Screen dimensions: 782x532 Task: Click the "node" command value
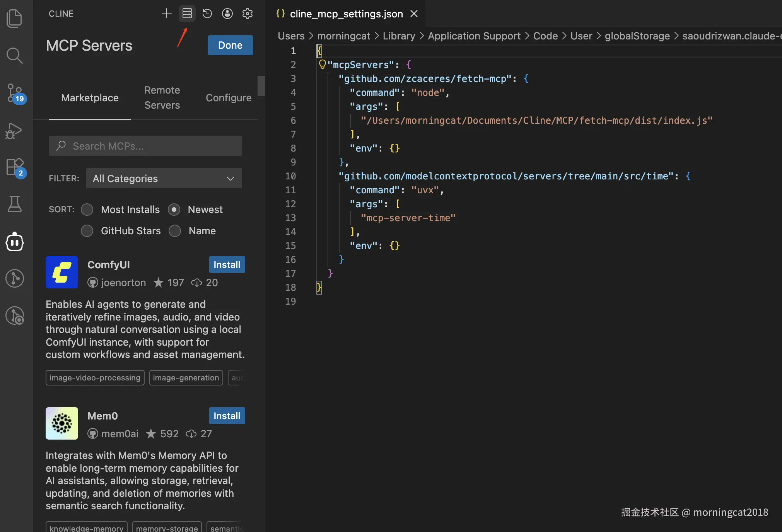[x=428, y=92]
